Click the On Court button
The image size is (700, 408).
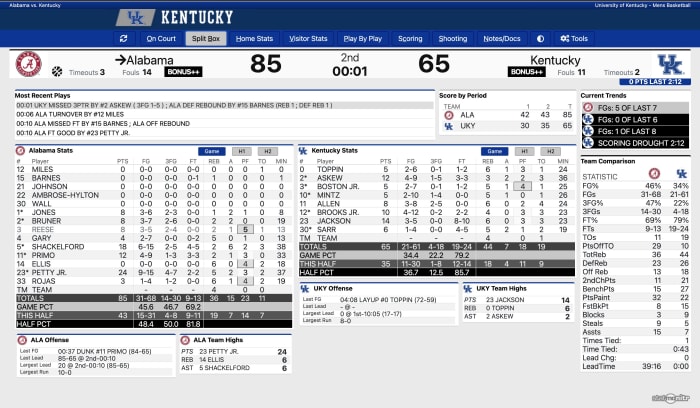(160, 39)
